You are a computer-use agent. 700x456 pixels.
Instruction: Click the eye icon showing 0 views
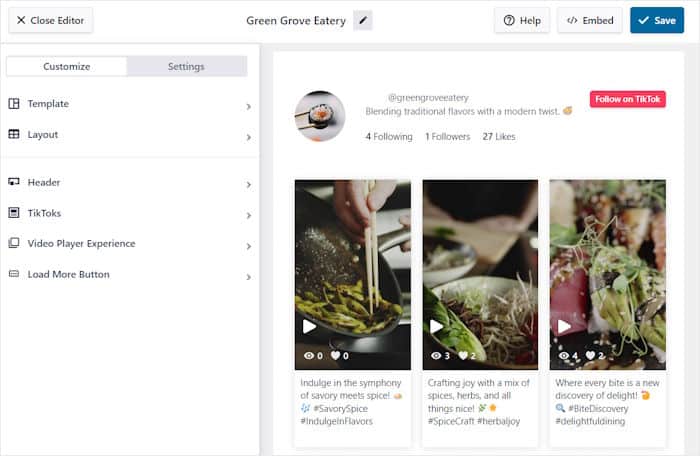(309, 356)
